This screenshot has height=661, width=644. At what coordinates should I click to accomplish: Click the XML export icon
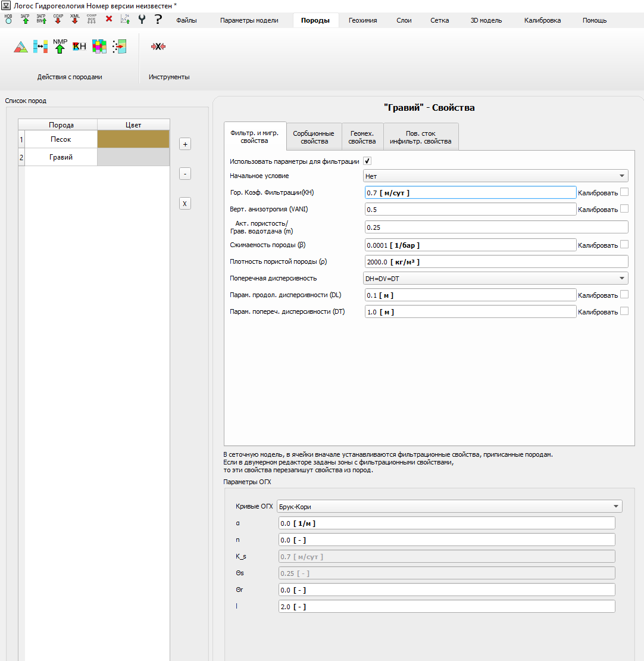pyautogui.click(x=74, y=19)
